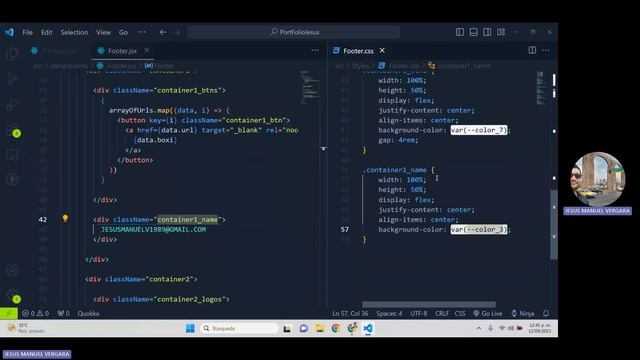
Task: Open VS Code icon on taskbar
Action: pos(368,328)
